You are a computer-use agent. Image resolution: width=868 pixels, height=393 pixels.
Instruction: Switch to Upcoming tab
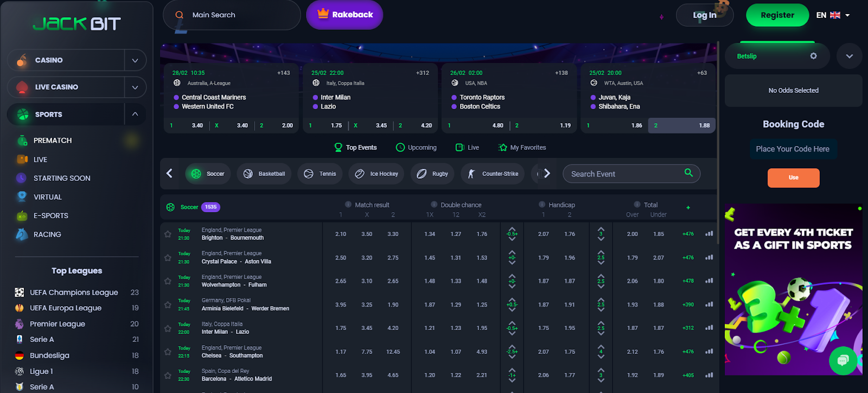pos(416,147)
